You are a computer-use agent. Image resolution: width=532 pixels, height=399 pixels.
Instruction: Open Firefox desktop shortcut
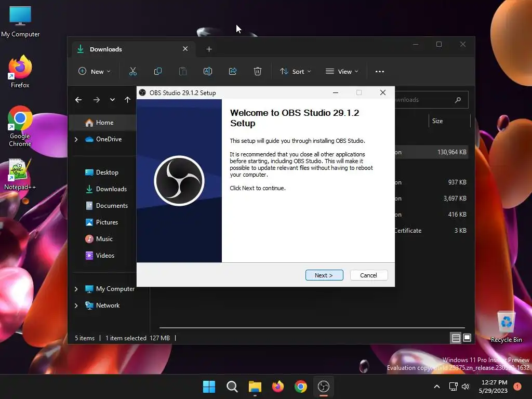(20, 72)
